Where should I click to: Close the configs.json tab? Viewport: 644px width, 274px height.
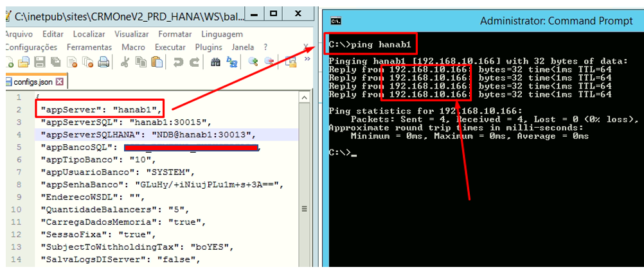point(59,82)
